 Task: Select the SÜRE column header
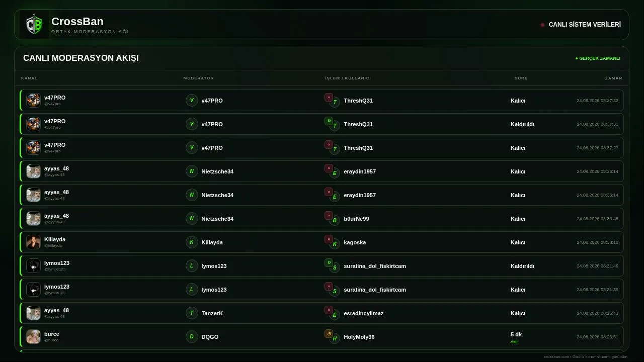coord(521,78)
